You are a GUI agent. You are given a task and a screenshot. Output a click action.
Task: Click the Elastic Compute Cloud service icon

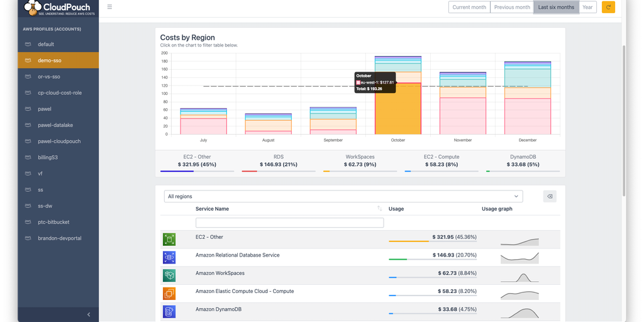(x=169, y=294)
